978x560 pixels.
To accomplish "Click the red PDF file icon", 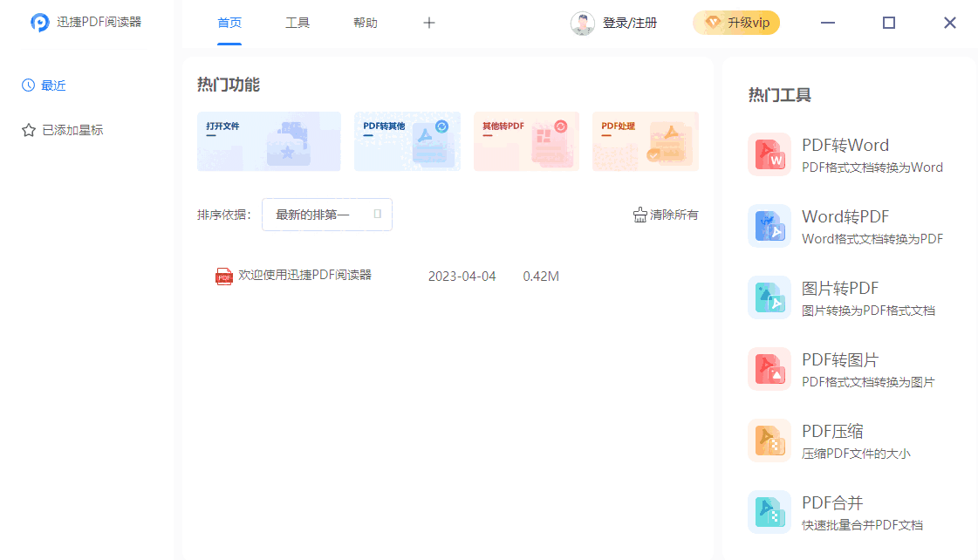I will coord(225,276).
